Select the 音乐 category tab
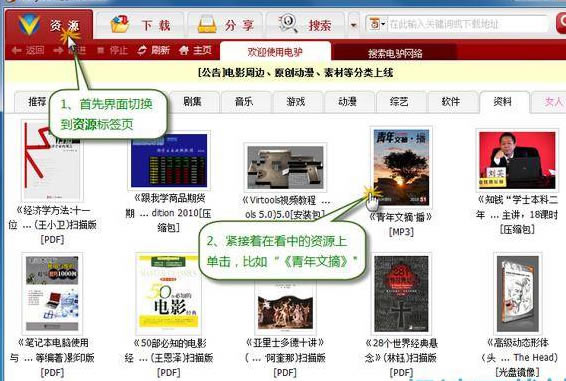The image size is (566, 381). [x=244, y=102]
